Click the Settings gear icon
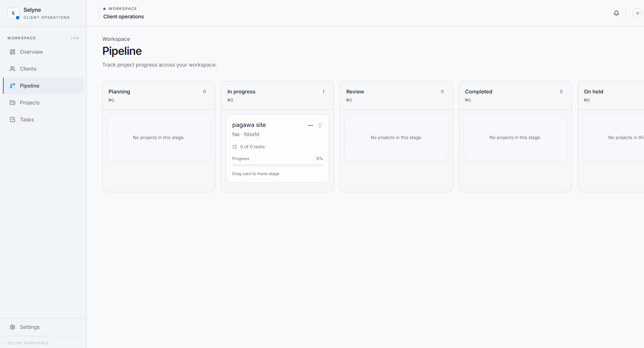The width and height of the screenshot is (644, 348). (13, 327)
